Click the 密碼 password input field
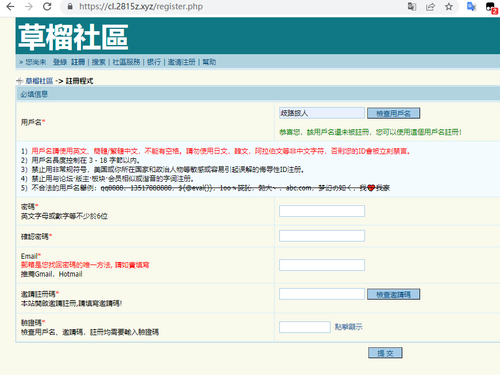This screenshot has height=375, width=500. 322,211
